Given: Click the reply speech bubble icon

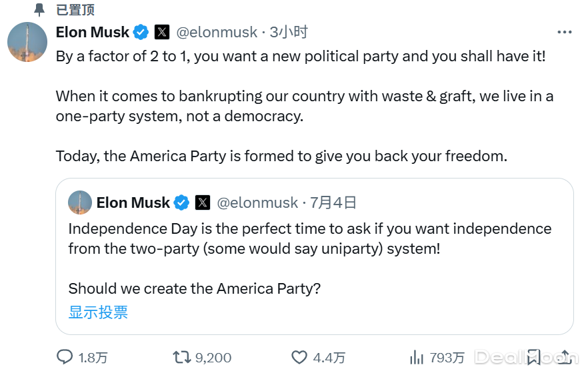Looking at the screenshot, I should [65, 358].
